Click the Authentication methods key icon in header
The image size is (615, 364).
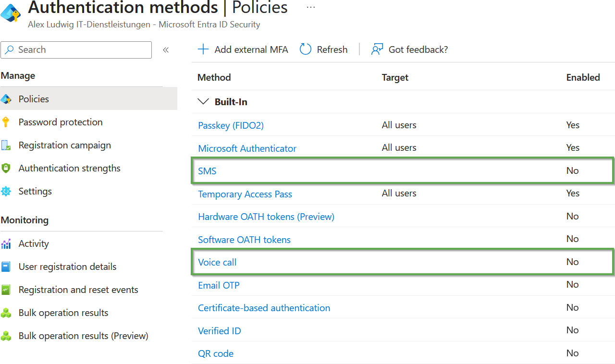click(x=11, y=13)
